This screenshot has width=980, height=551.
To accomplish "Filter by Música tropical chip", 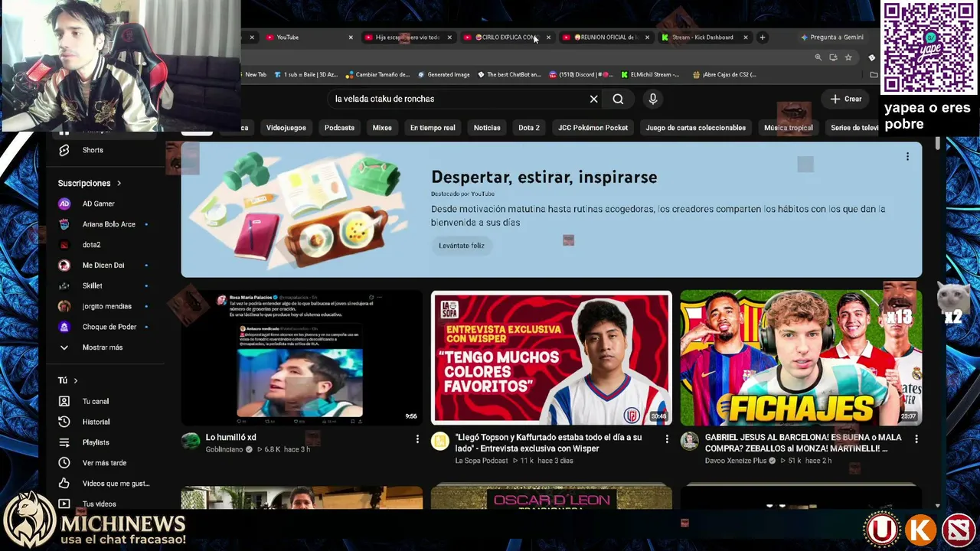I will tap(789, 128).
